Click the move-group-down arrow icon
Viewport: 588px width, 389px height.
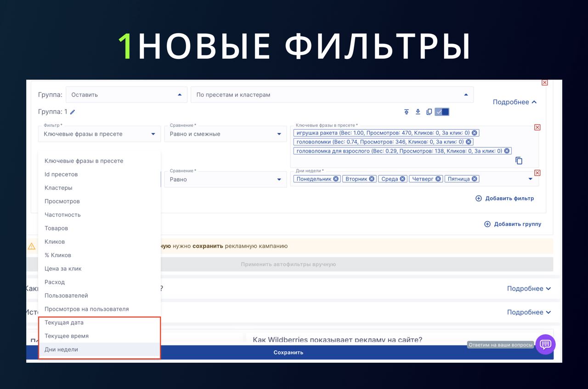coord(418,112)
